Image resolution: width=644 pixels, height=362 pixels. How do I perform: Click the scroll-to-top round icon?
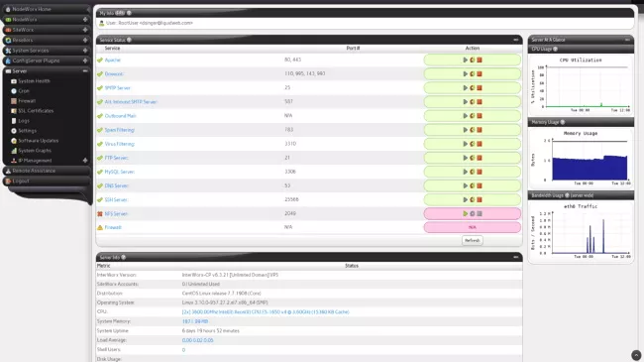pos(636,355)
